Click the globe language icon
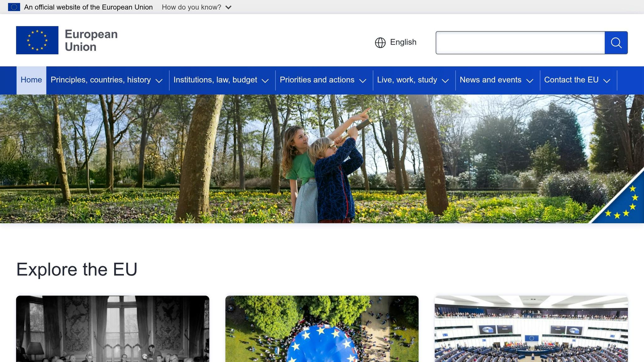Viewport: 644px width, 362px height. point(380,42)
